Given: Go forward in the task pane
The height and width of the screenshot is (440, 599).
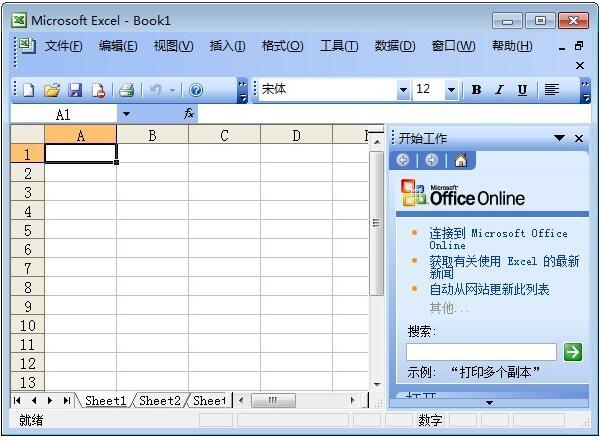Looking at the screenshot, I should 432,160.
